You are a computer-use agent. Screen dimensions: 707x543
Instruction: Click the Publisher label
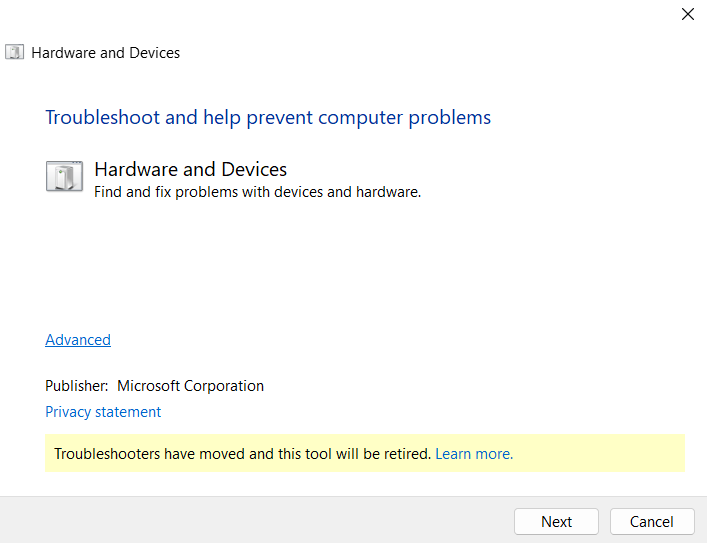tap(77, 386)
